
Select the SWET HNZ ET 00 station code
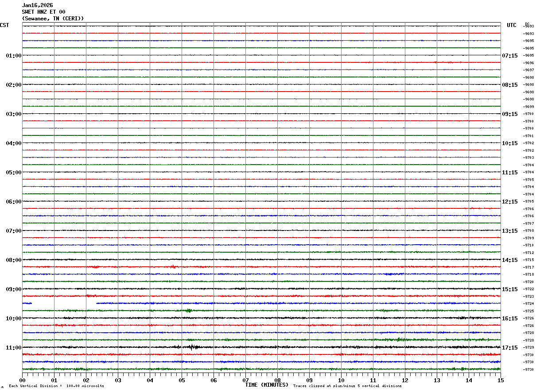point(43,12)
